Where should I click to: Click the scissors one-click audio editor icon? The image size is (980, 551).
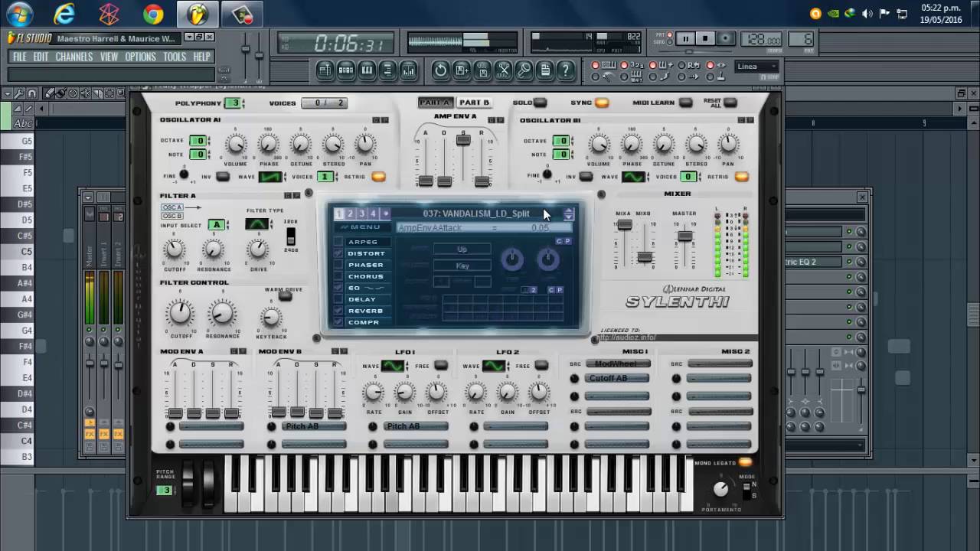(503, 70)
